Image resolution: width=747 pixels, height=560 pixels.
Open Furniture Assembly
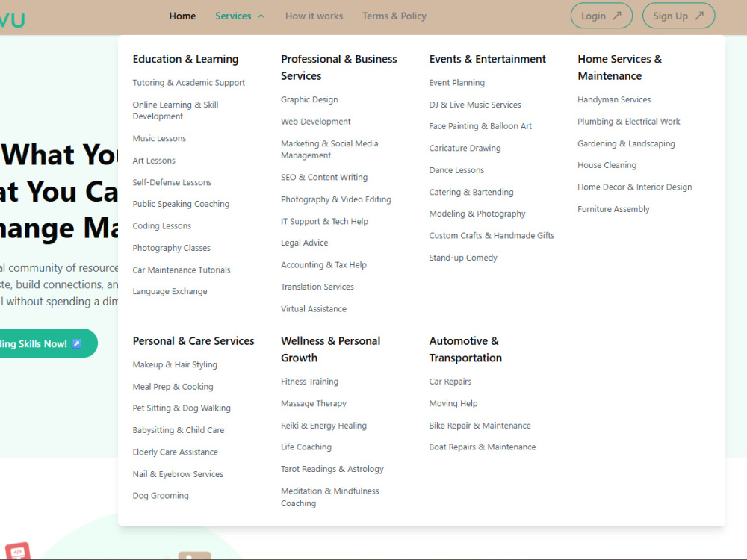[x=613, y=209]
